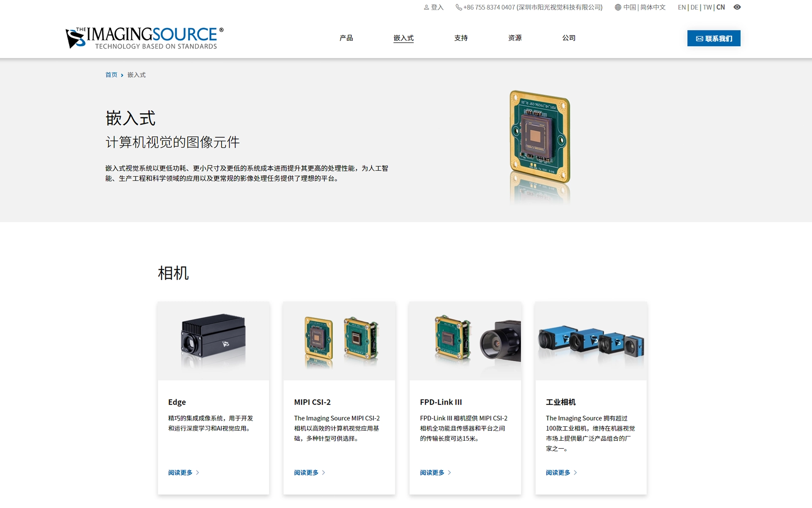The image size is (812, 508).
Task: Click the chevron after FPD-Link III 阅读更多
Action: point(449,472)
